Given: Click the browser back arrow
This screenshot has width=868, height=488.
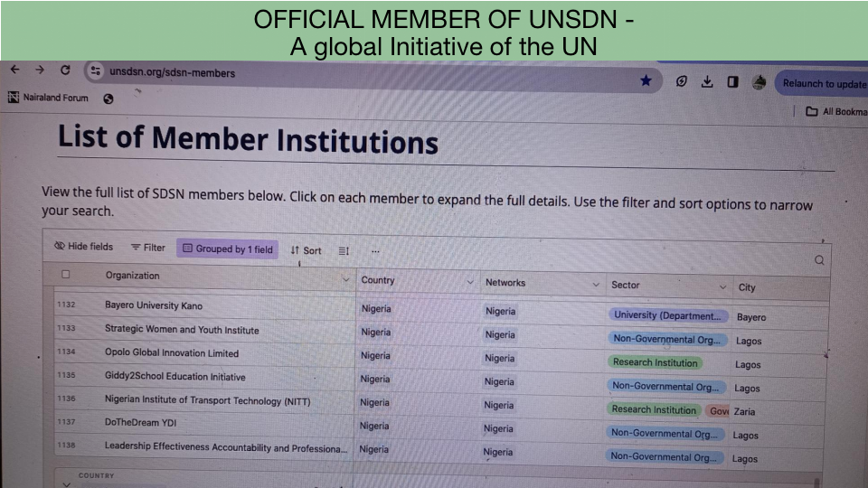Looking at the screenshot, I should click(x=14, y=70).
